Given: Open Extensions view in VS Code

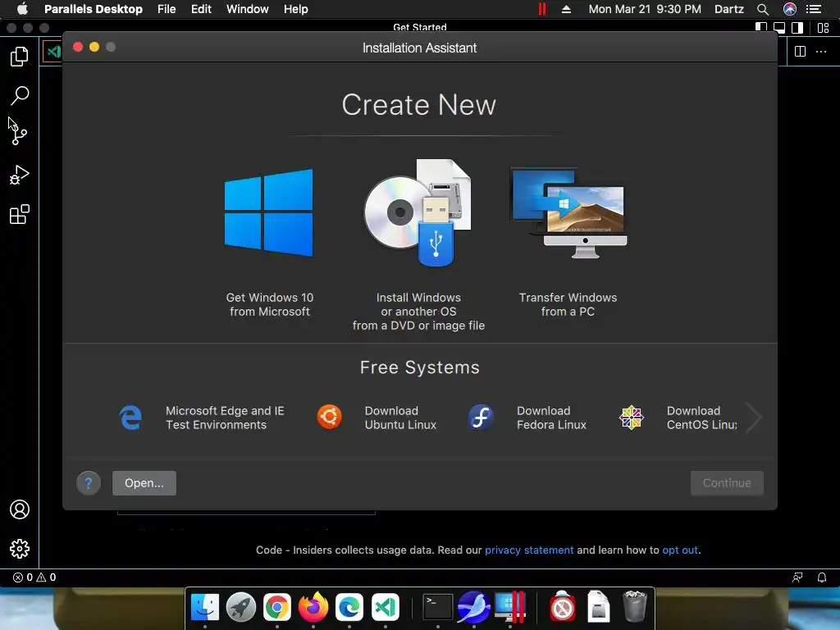Looking at the screenshot, I should click(20, 214).
